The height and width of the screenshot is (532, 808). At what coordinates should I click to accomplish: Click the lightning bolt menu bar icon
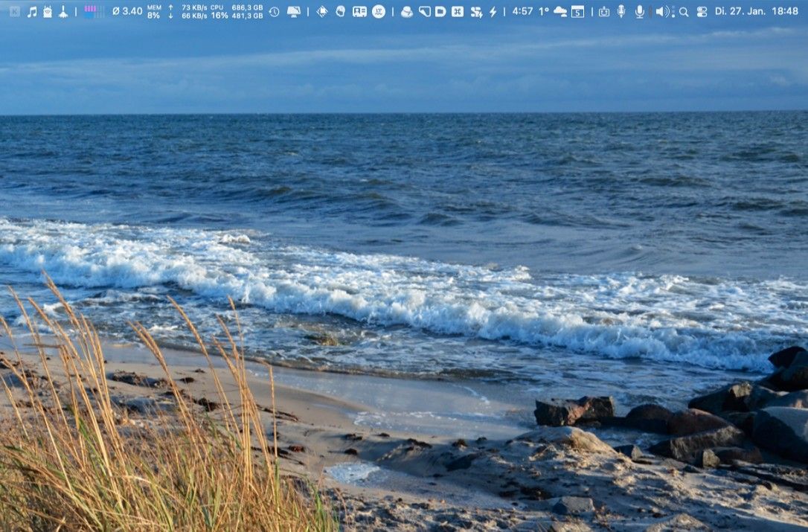coord(493,11)
